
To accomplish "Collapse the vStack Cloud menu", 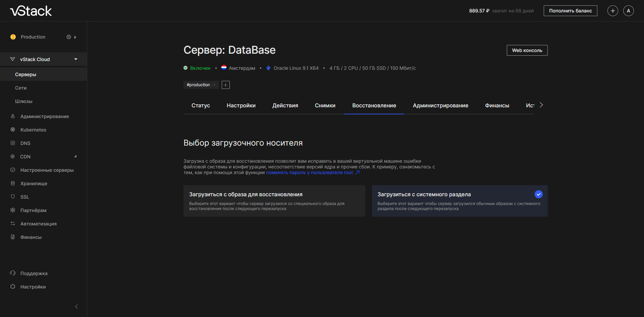I will pyautogui.click(x=76, y=59).
